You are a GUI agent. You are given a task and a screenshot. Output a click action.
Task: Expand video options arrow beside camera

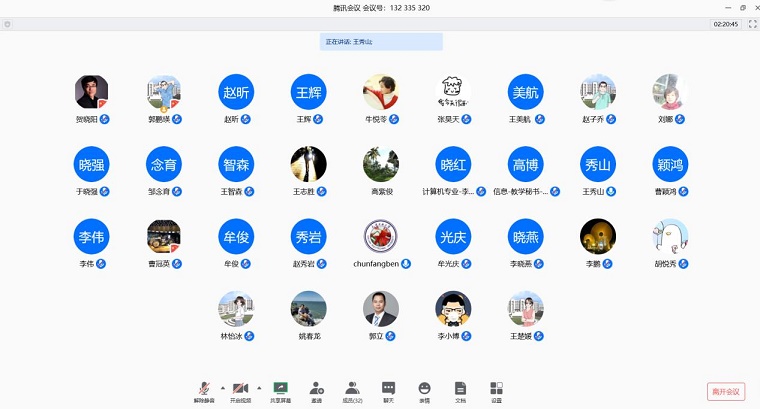(258, 387)
